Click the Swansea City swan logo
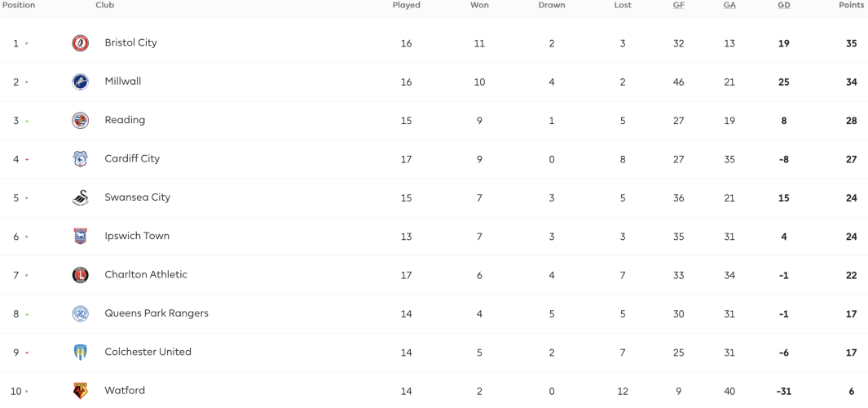This screenshot has height=408, width=868. point(80,198)
